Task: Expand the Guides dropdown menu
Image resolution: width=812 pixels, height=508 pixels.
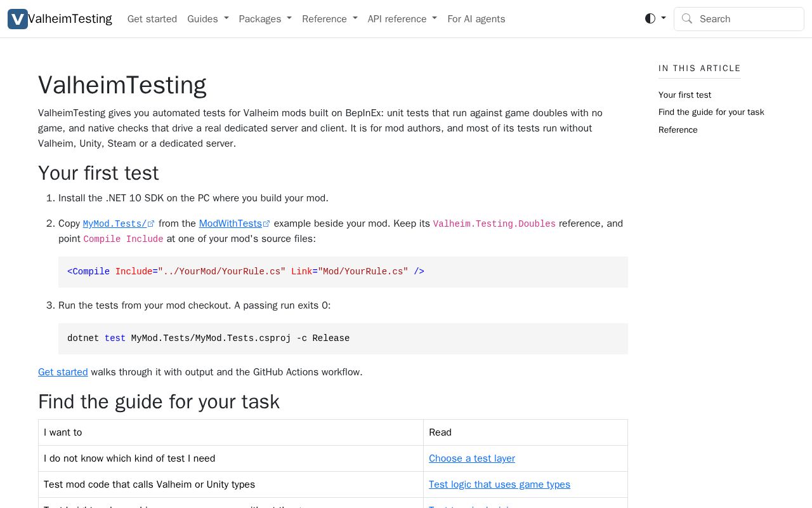Action: click(208, 19)
